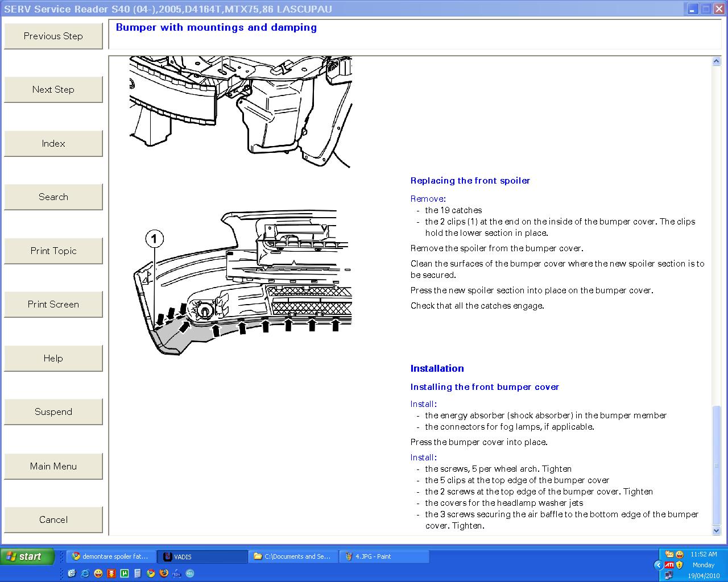Click the 'Installation' heading text

[x=437, y=368]
